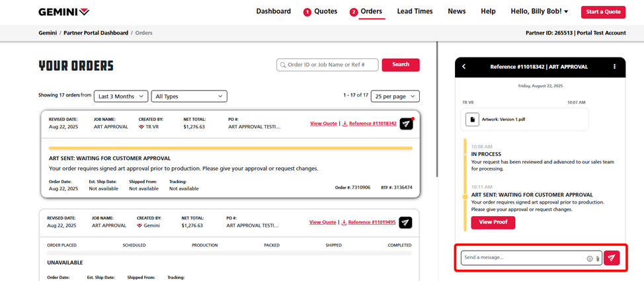Viewport: 644px width, 281px height.
Task: Click the Start a Quote button
Action: click(603, 12)
